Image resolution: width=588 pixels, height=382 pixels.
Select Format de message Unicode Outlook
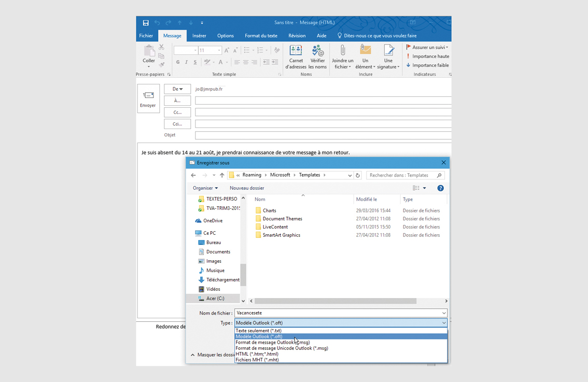pyautogui.click(x=341, y=348)
